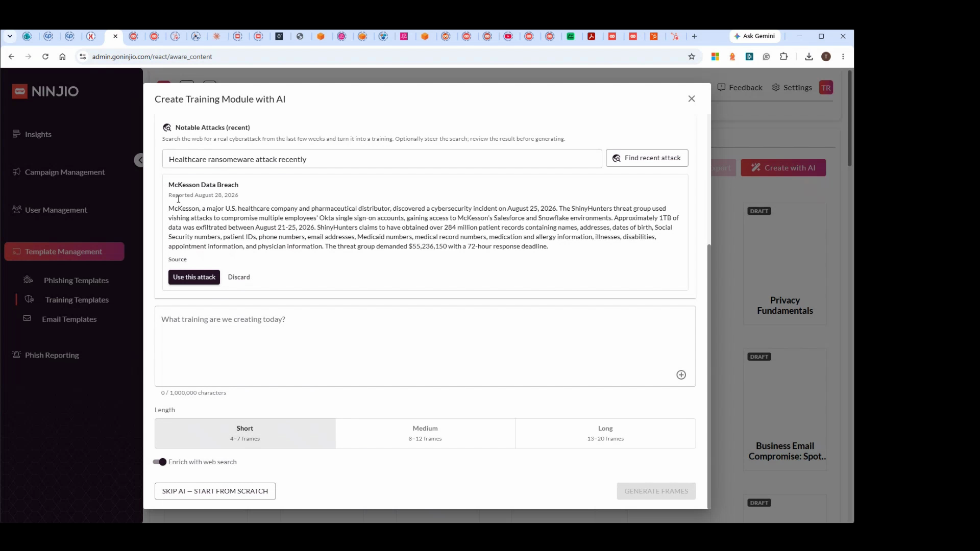The height and width of the screenshot is (551, 980).
Task: Open Campaign Management in sidebar
Action: pos(65,172)
